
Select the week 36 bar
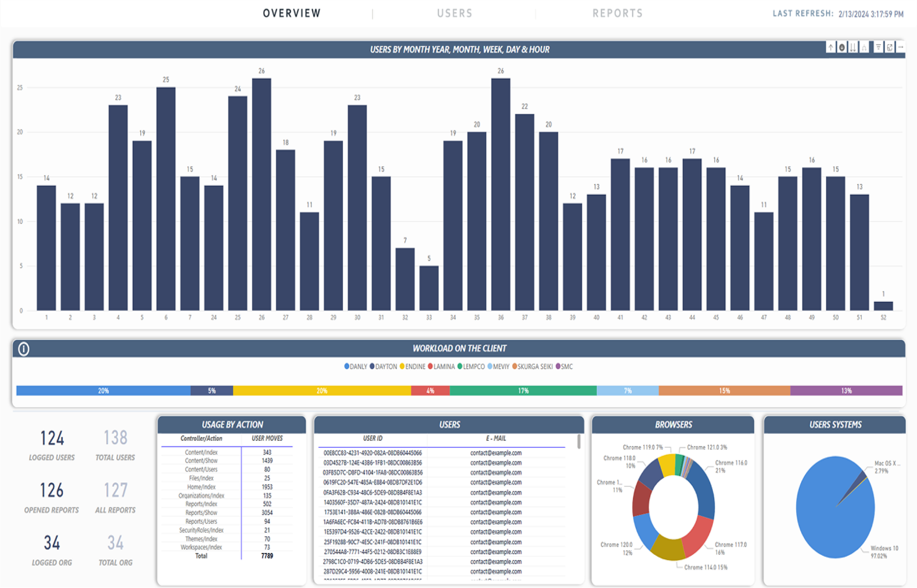pos(501,194)
